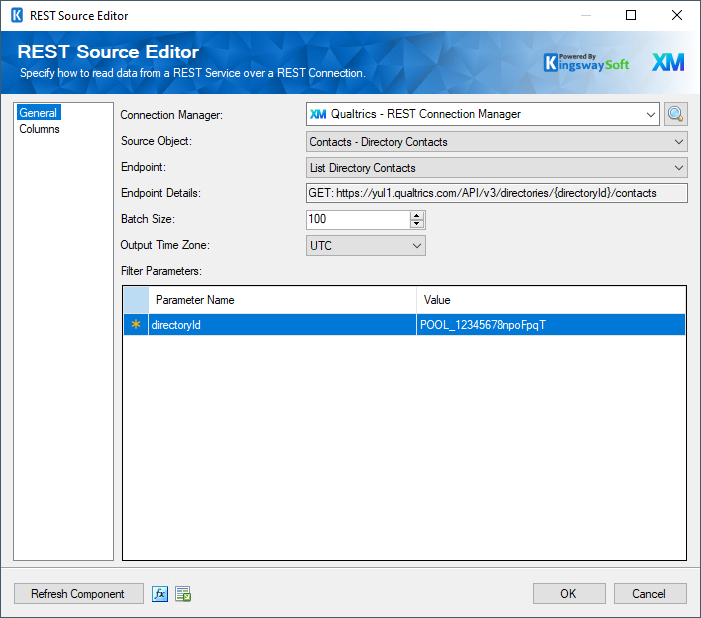
Task: Click the KingswaySoft logo in banner
Action: (586, 63)
